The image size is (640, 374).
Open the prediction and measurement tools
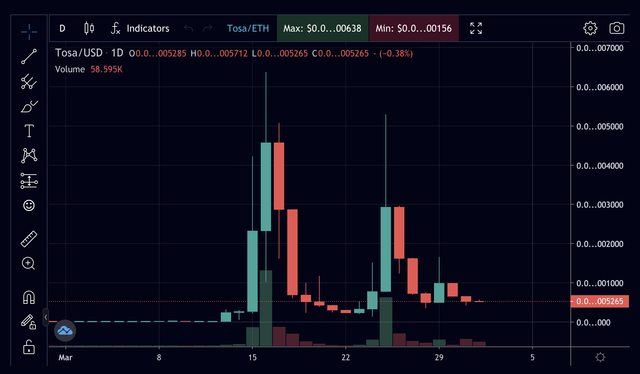29,180
